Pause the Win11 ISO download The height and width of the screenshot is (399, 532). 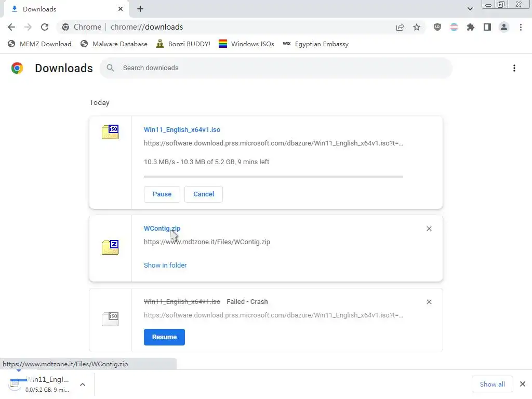point(162,194)
